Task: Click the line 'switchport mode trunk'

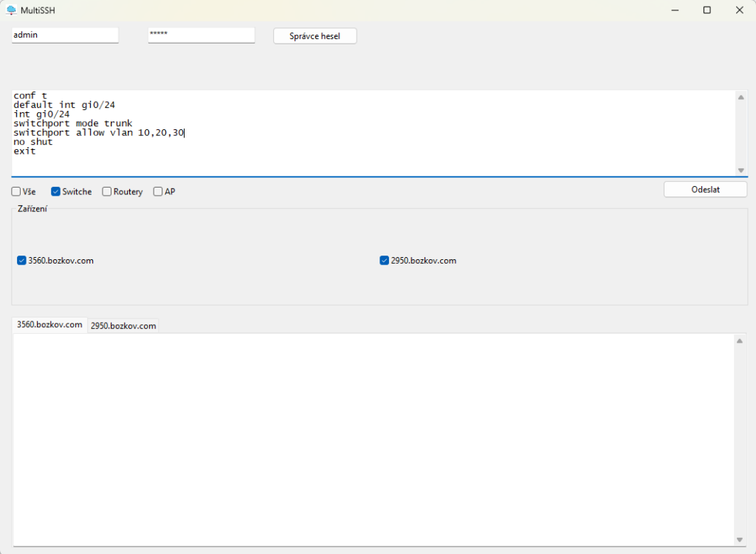Action: pos(73,123)
